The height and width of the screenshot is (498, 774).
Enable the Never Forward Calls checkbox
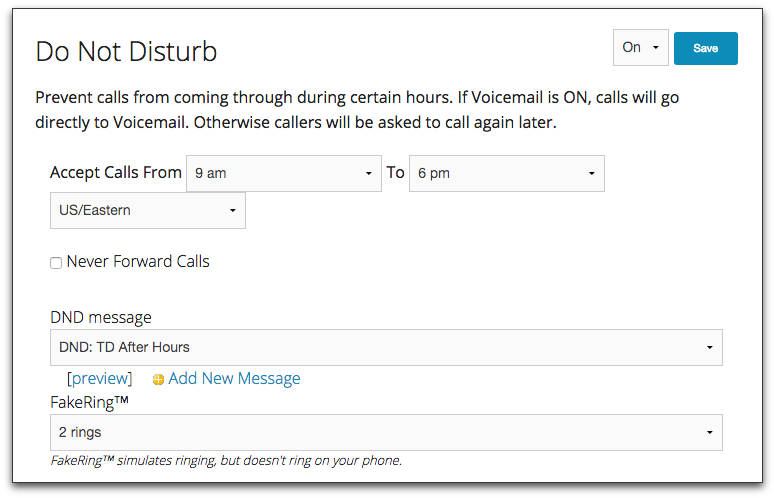click(56, 263)
